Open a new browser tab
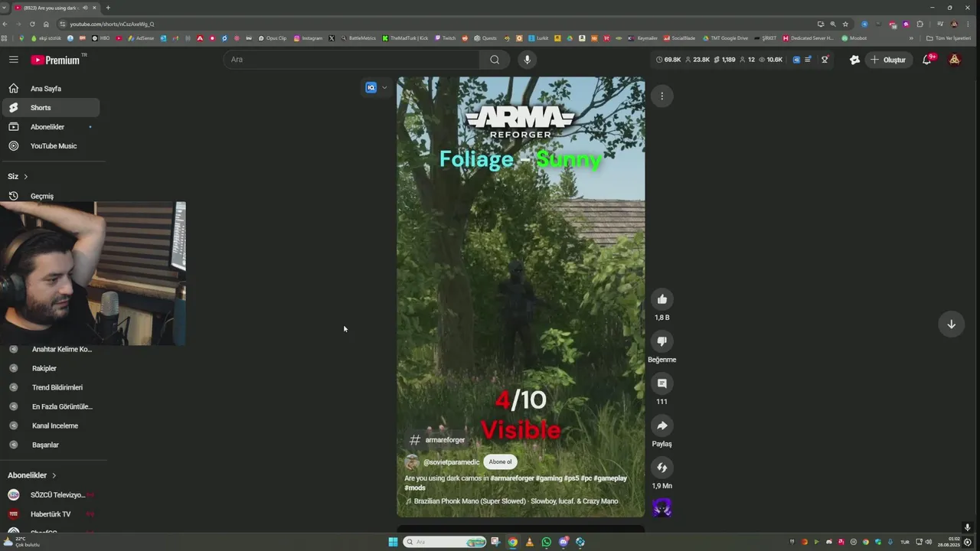Screen dimensions: 980x551 (x=108, y=8)
